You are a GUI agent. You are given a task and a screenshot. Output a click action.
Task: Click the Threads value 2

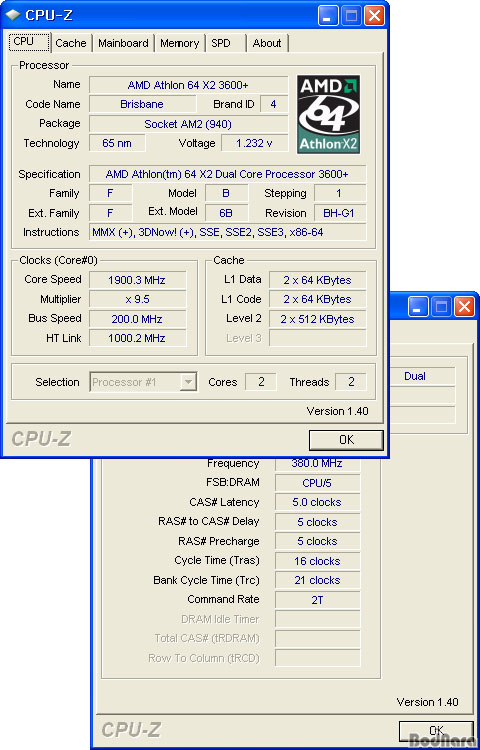[351, 382]
